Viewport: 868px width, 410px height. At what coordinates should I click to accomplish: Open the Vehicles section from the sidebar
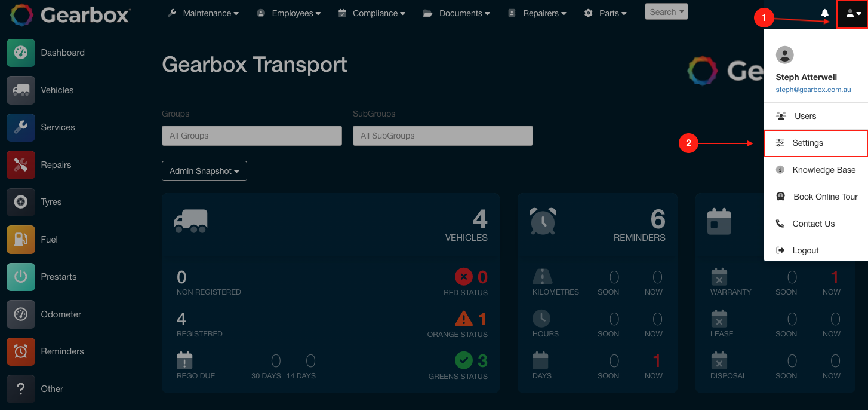(20, 90)
